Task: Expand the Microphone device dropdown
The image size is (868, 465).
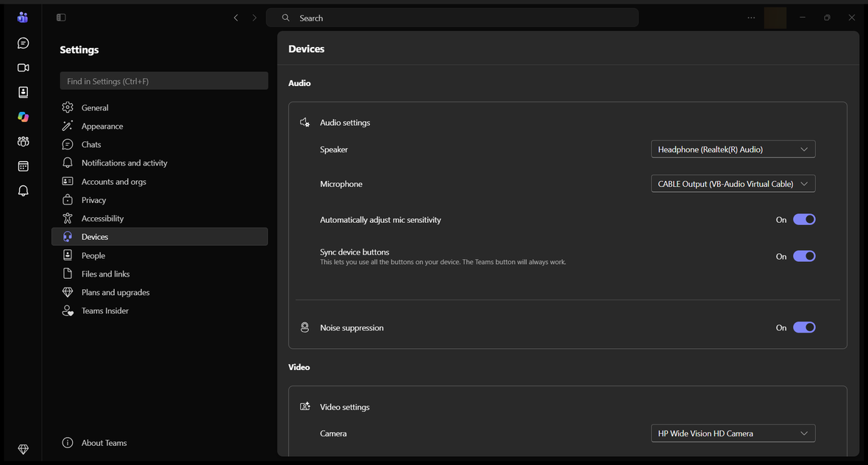Action: pyautogui.click(x=733, y=184)
